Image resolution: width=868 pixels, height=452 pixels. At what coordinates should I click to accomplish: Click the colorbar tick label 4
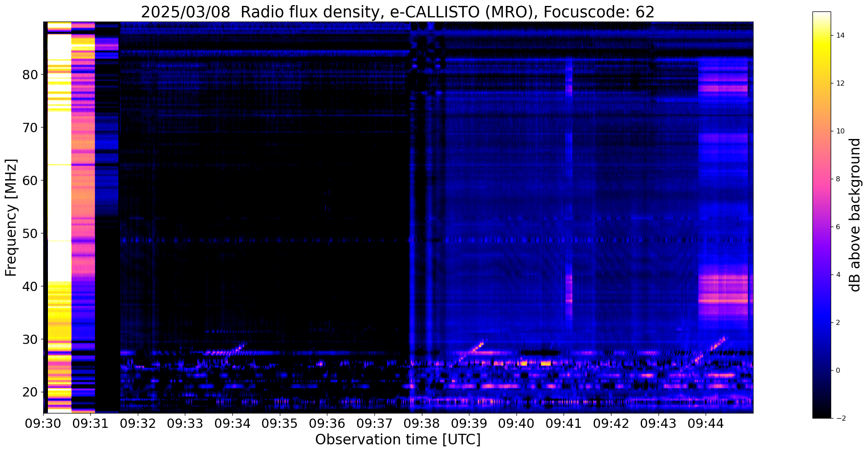pos(837,275)
